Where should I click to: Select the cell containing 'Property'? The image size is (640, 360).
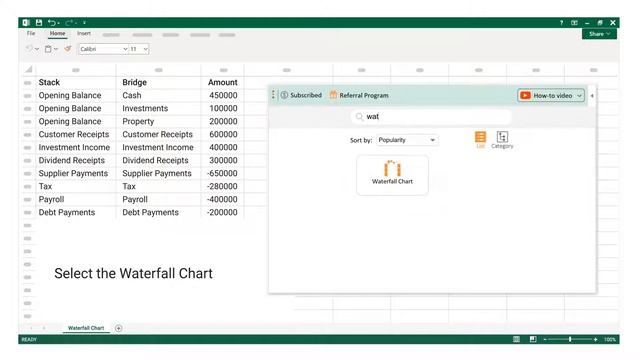point(158,122)
